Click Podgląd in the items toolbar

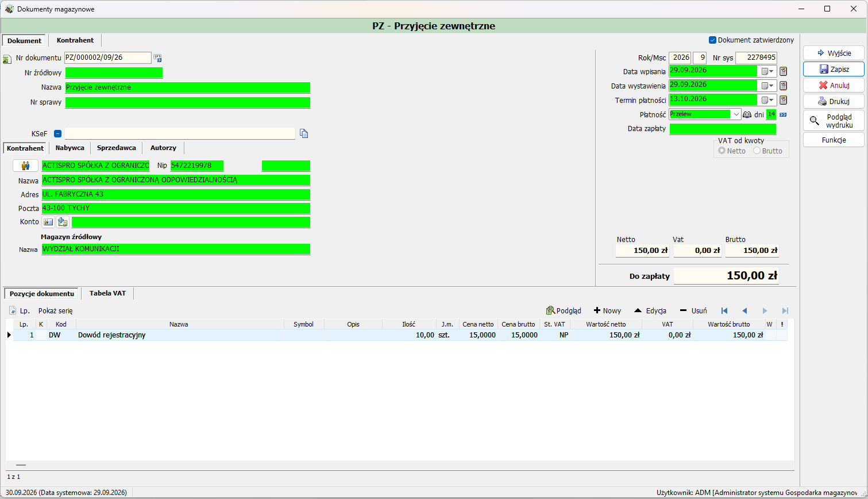click(563, 310)
